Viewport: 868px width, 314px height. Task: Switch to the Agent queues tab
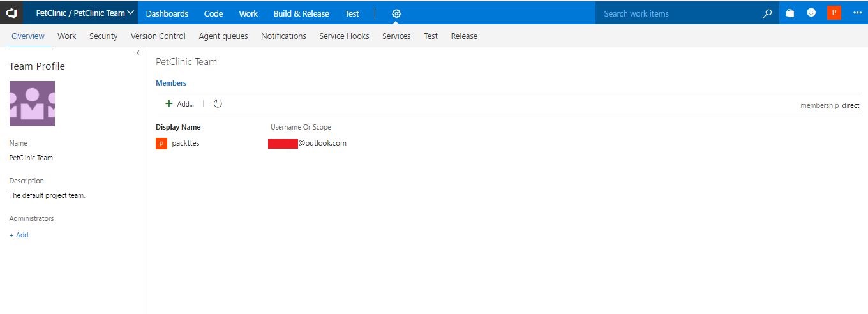coord(223,36)
